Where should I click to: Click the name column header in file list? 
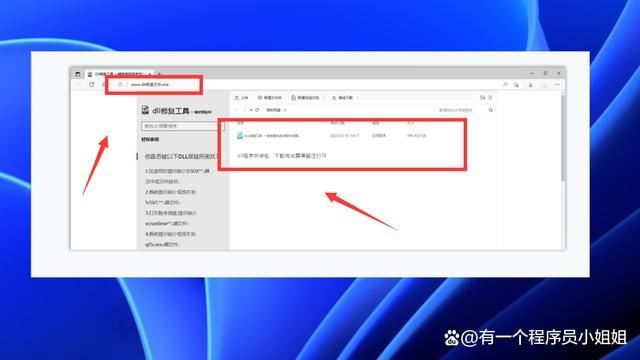coord(240,122)
